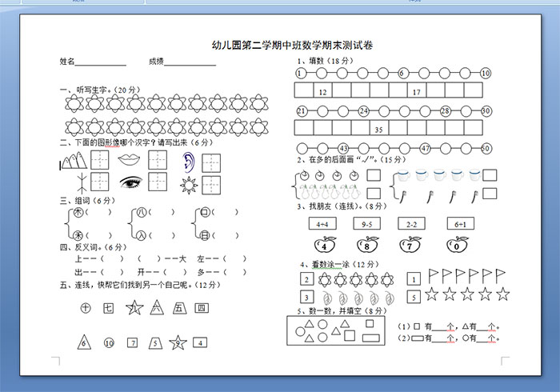This screenshot has width=560, height=392.
Task: Click the circle containing 10
Action: coord(109,343)
